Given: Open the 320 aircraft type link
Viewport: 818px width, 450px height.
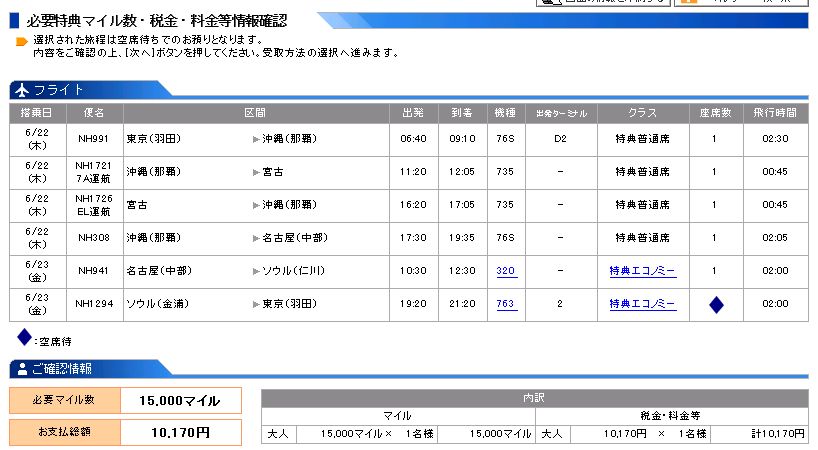Looking at the screenshot, I should point(506,271).
